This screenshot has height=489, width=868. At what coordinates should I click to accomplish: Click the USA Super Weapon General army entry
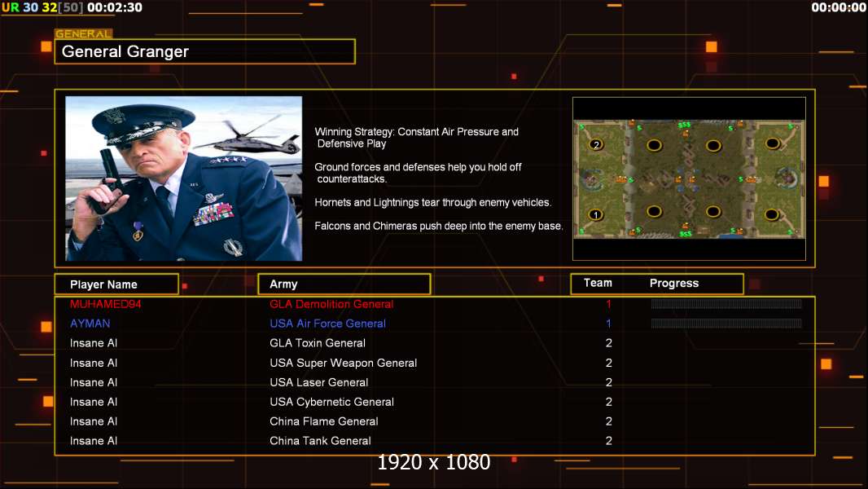coord(344,363)
